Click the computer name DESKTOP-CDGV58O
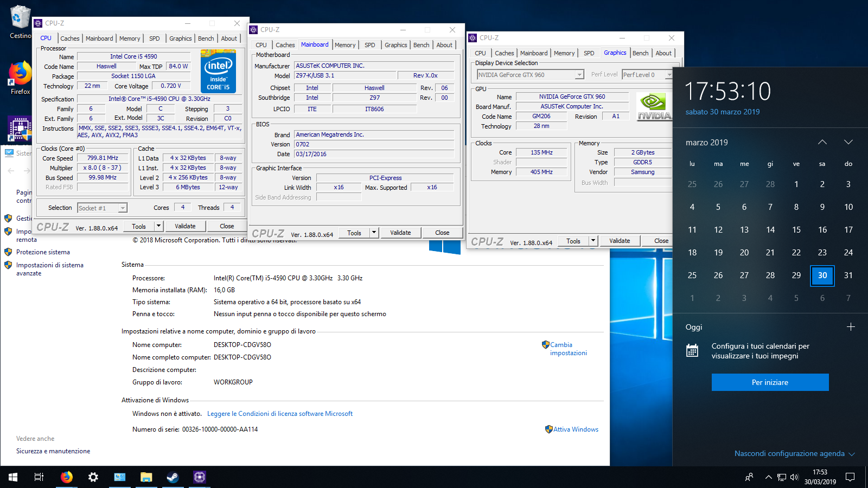Viewport: 868px width, 488px height. [x=242, y=345]
